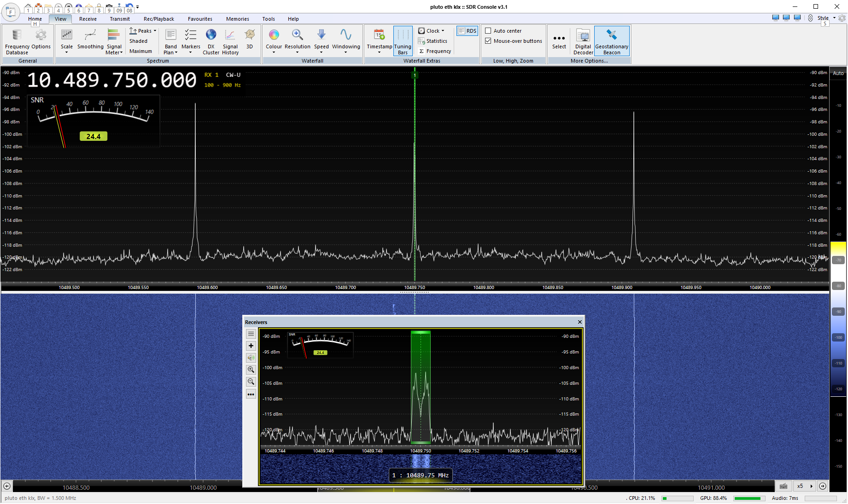This screenshot has height=504, width=848.
Task: Enable the Auto center checkbox
Action: pos(488,31)
